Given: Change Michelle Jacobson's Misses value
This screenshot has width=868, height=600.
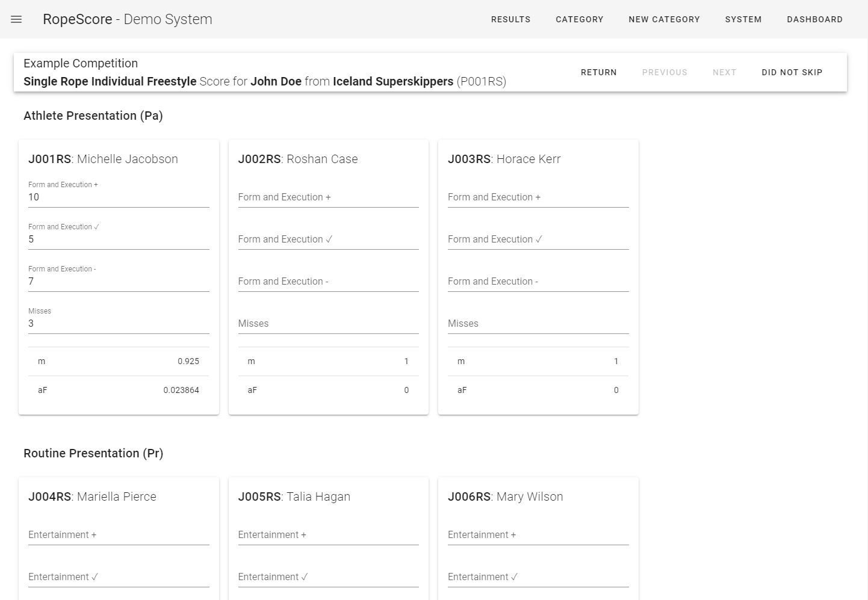Looking at the screenshot, I should (119, 324).
